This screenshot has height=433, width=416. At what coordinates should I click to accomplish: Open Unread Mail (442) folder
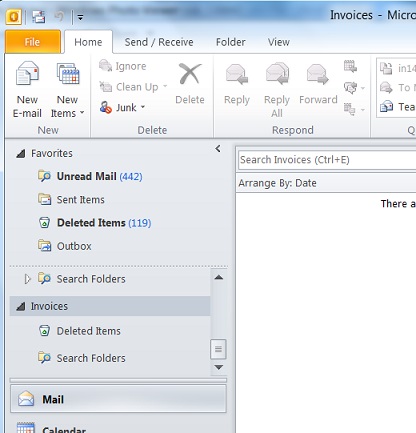(x=99, y=176)
